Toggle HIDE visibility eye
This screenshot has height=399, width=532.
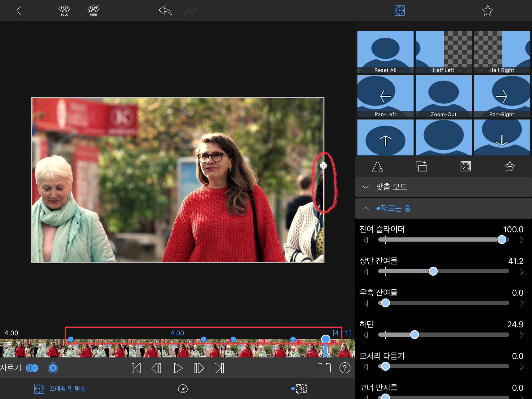93,10
